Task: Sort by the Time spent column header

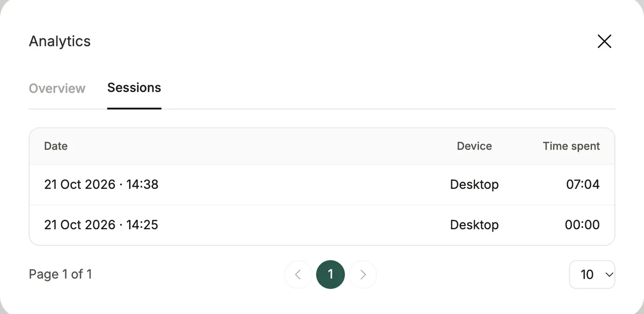Action: click(x=571, y=146)
